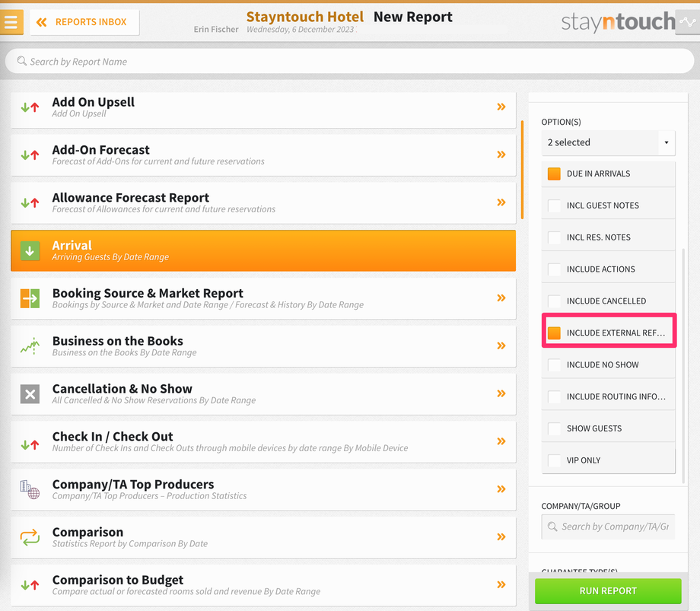Expand Company/TA Top Producers chevron
This screenshot has width=700, height=611.
click(501, 488)
